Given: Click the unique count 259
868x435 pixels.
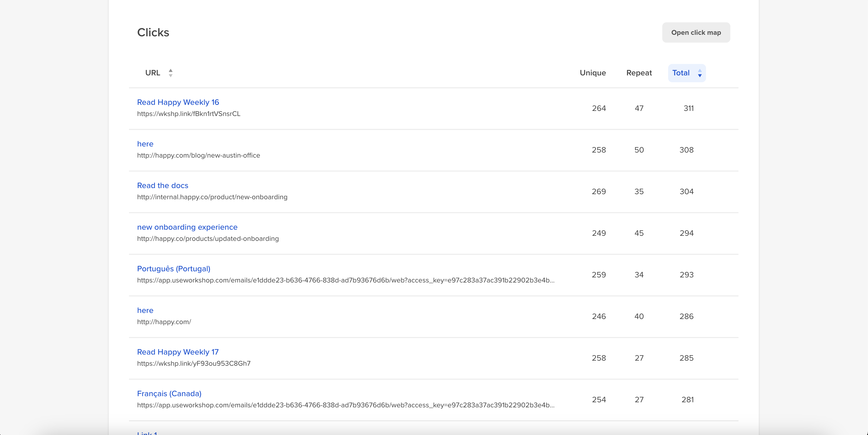Looking at the screenshot, I should (599, 275).
